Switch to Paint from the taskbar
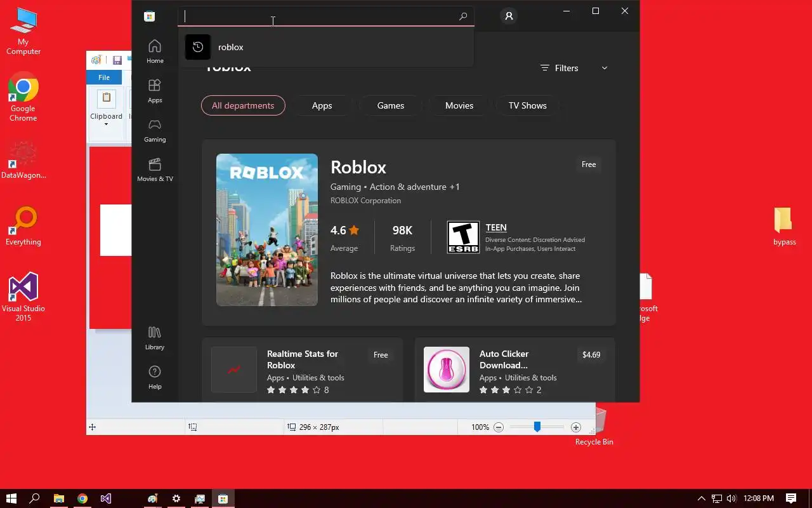812x508 pixels. tap(152, 498)
